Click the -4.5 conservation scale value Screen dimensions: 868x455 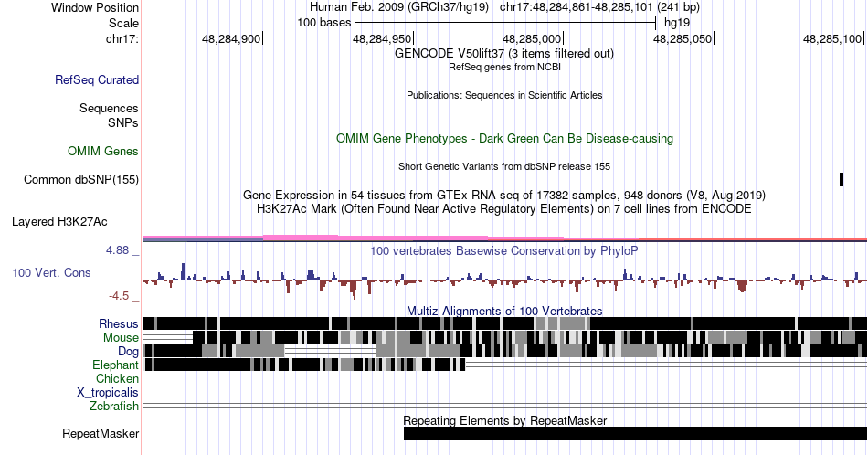119,296
